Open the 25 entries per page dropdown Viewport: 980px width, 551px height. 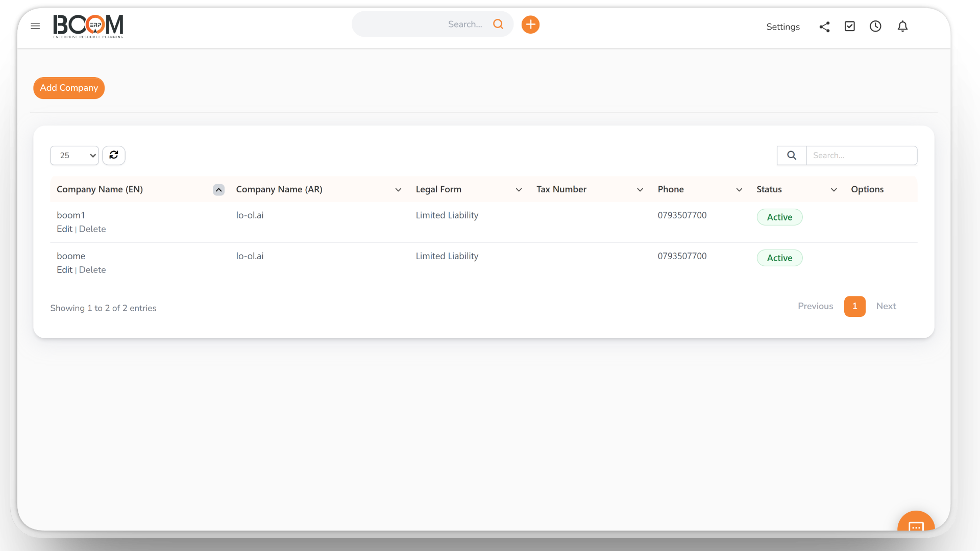(75, 156)
